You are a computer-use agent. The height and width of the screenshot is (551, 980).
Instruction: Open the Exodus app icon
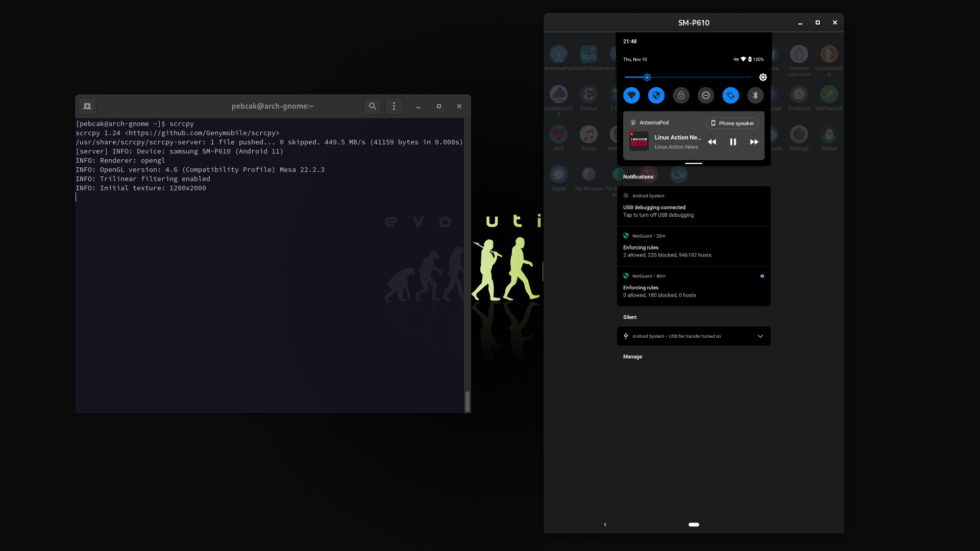[x=589, y=94]
